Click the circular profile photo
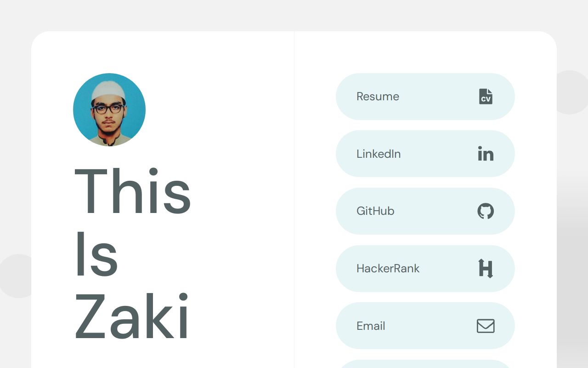The image size is (588, 368). (109, 109)
